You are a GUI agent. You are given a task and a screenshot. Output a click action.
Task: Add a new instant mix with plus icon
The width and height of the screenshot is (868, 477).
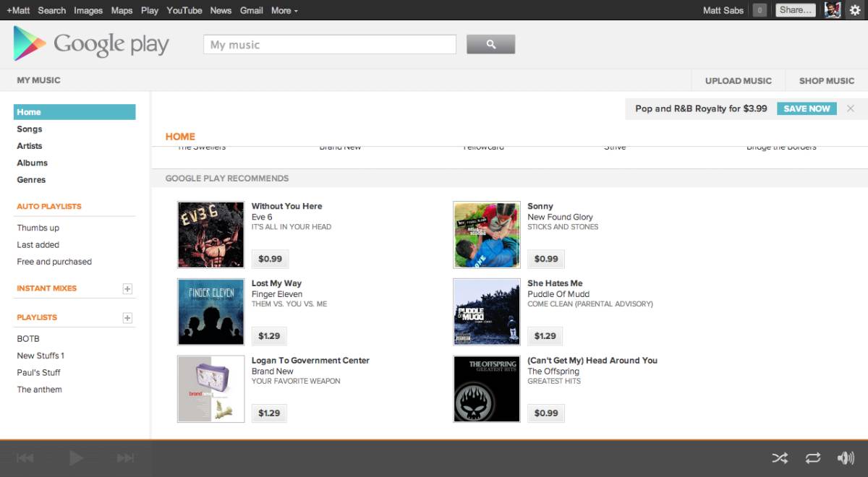point(127,288)
